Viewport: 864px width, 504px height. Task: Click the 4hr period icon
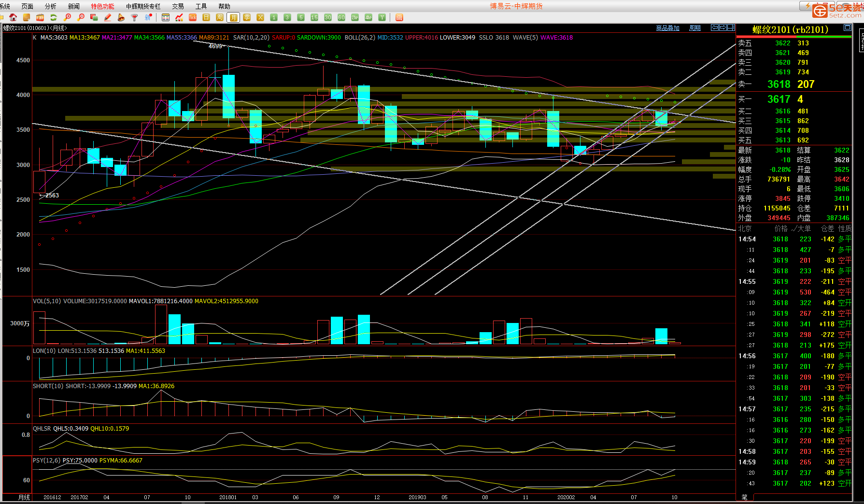click(368, 17)
